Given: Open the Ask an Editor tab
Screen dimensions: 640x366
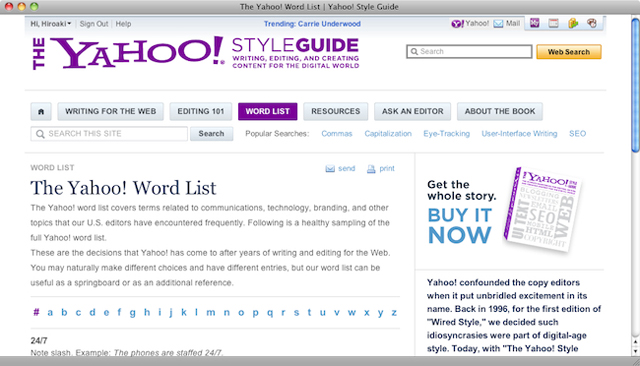Looking at the screenshot, I should tap(413, 111).
